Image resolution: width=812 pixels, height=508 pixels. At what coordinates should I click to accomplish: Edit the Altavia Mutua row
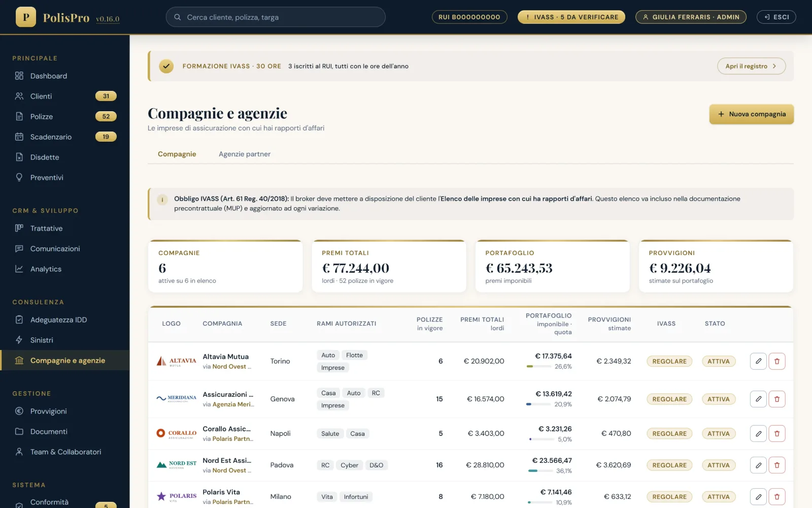pos(758,361)
